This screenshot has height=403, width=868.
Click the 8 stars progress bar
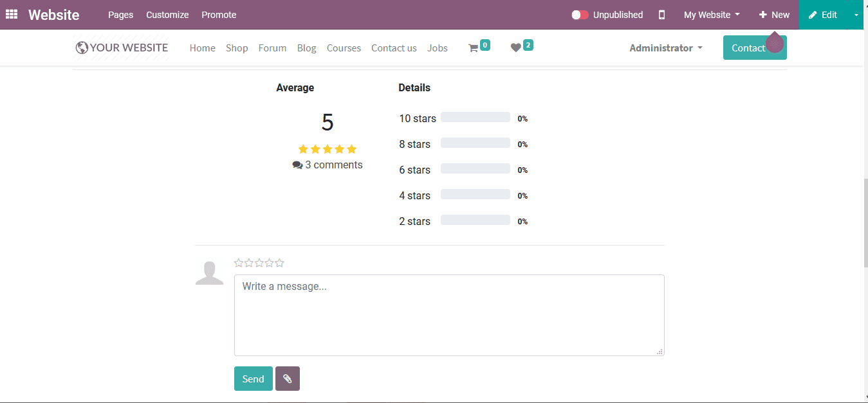click(x=476, y=143)
